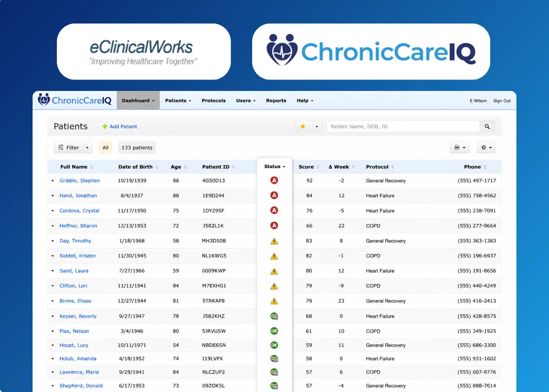Image resolution: width=549 pixels, height=392 pixels.
Task: Click OK status icon for Flax, Nelson
Action: tap(274, 331)
